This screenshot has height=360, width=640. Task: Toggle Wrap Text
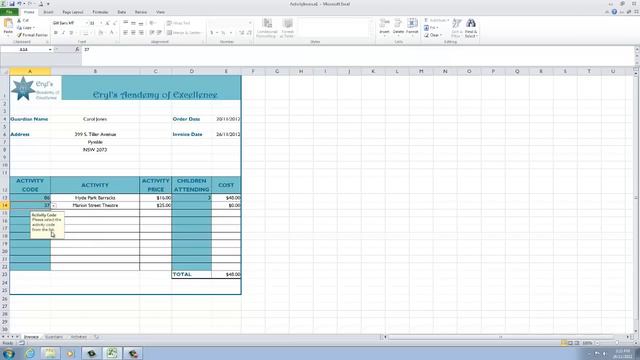[179, 23]
